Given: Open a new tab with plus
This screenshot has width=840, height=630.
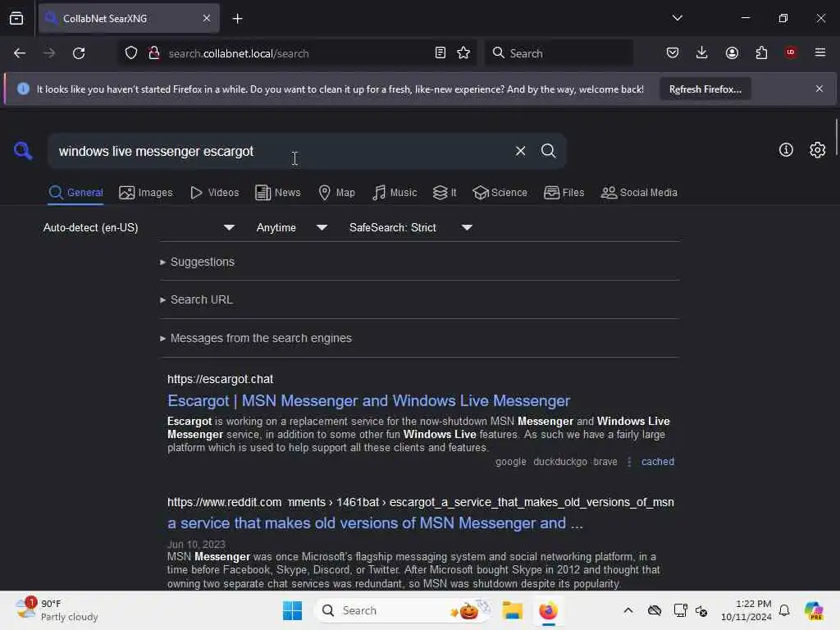Looking at the screenshot, I should tap(237, 19).
